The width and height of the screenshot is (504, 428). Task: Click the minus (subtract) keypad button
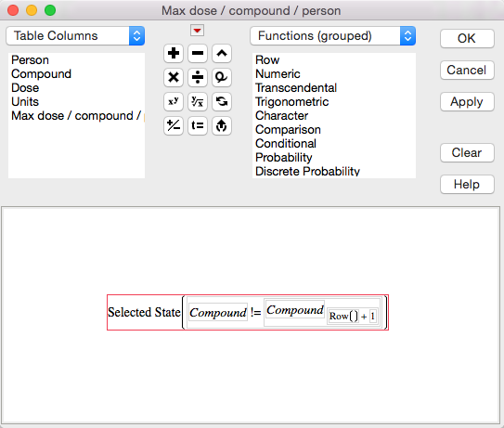click(x=198, y=53)
